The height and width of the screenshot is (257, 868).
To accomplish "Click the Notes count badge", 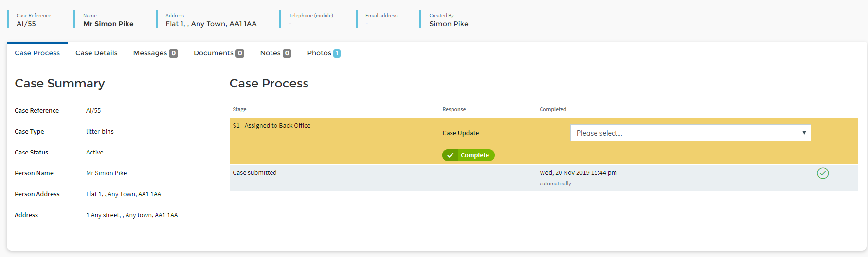I will click(287, 53).
